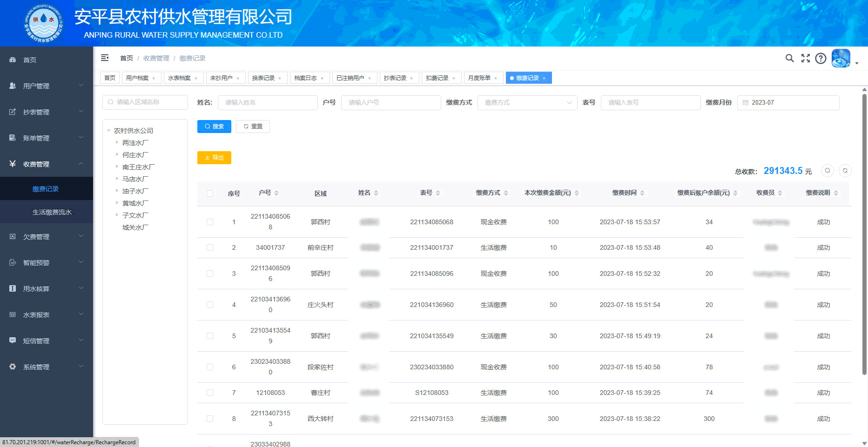Click the vertical page scrollbar
The image size is (868, 447).
coord(864,233)
